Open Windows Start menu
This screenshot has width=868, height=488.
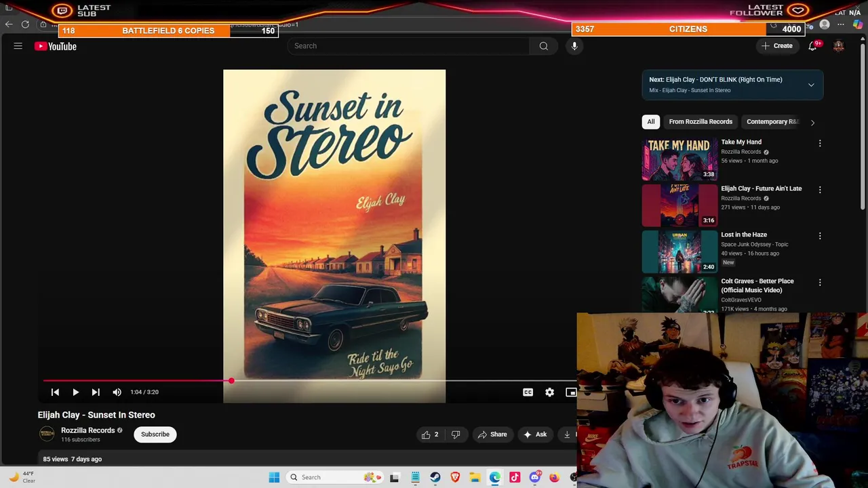274,477
